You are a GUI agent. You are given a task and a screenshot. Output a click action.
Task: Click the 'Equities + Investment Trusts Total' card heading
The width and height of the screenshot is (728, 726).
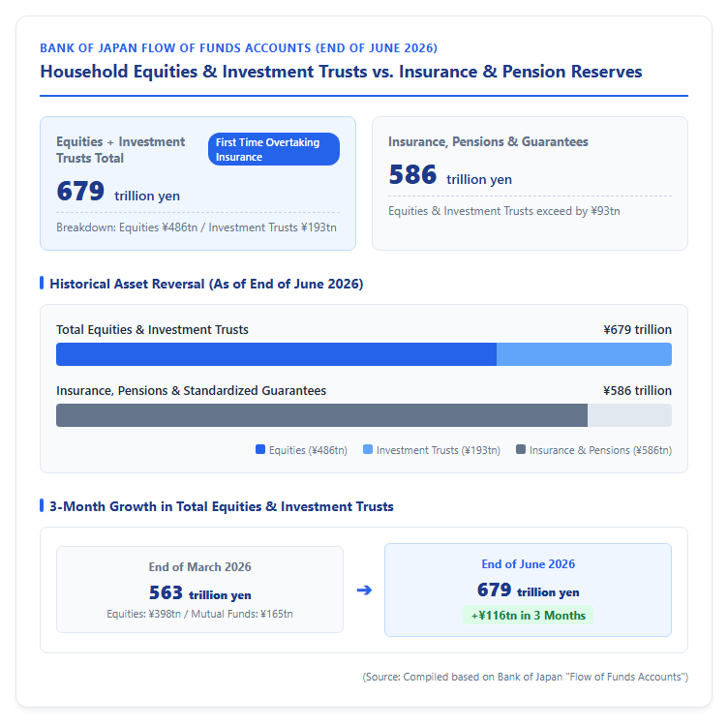click(x=121, y=150)
